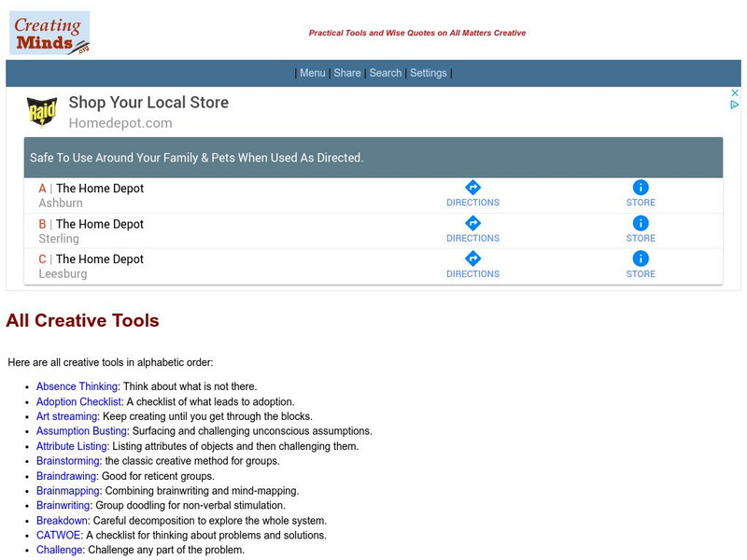Click the AdChoices triangle icon

[x=735, y=105]
